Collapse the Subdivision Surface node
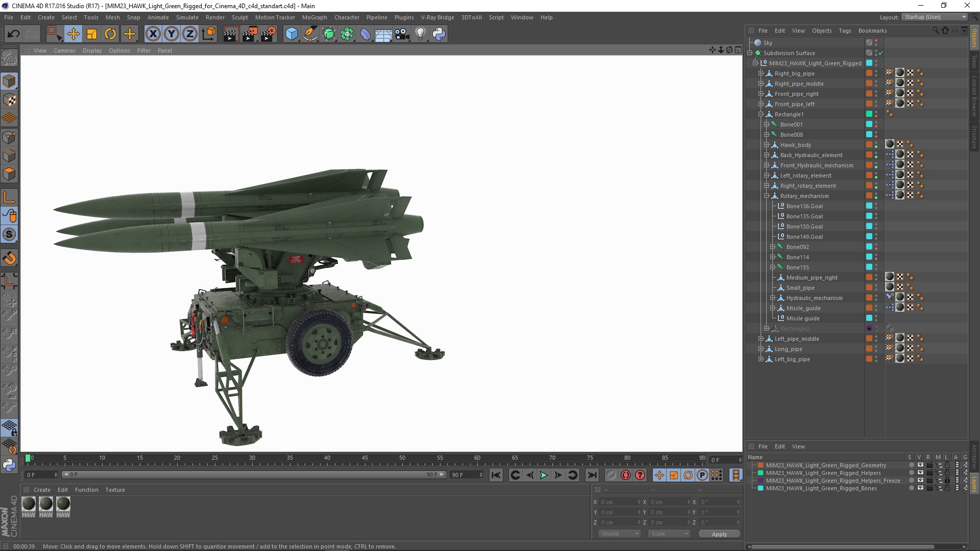980x551 pixels. tap(749, 53)
